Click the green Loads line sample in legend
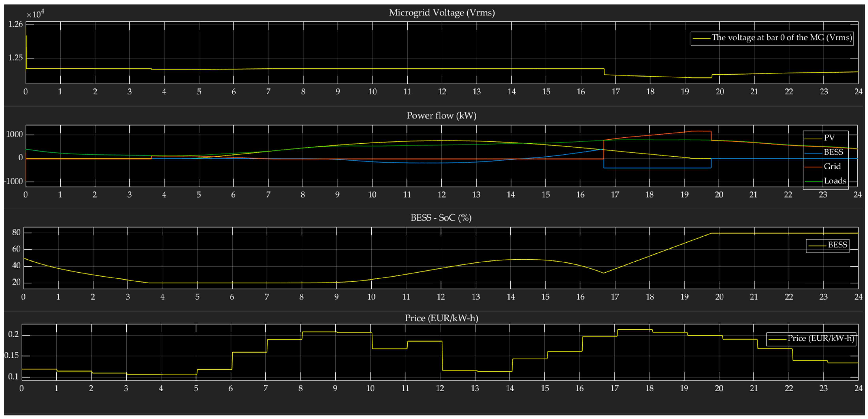 [813, 181]
